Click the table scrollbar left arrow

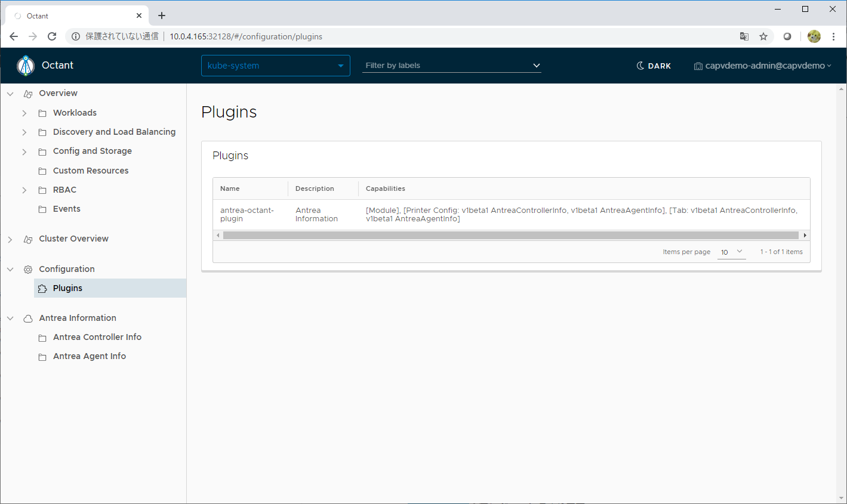coord(218,236)
